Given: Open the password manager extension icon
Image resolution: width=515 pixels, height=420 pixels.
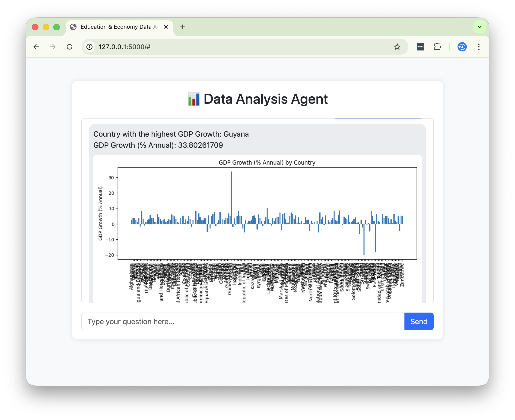Looking at the screenshot, I should [420, 47].
